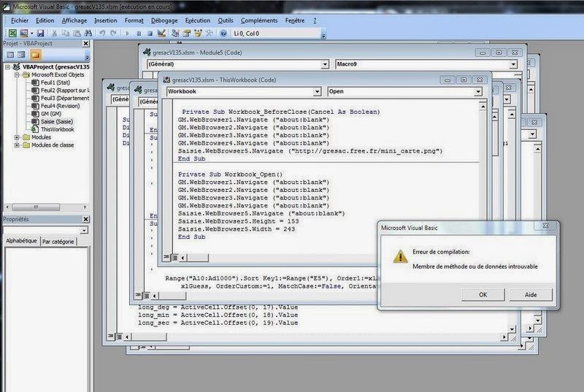The height and width of the screenshot is (392, 584).
Task: Click Aide in the compilation error dialog
Action: point(531,295)
